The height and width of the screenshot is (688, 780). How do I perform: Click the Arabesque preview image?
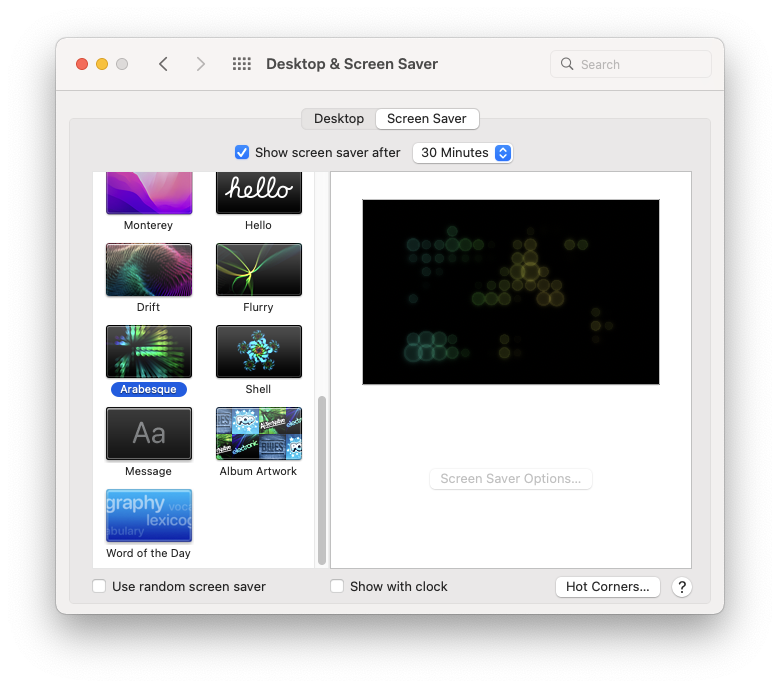point(511,292)
